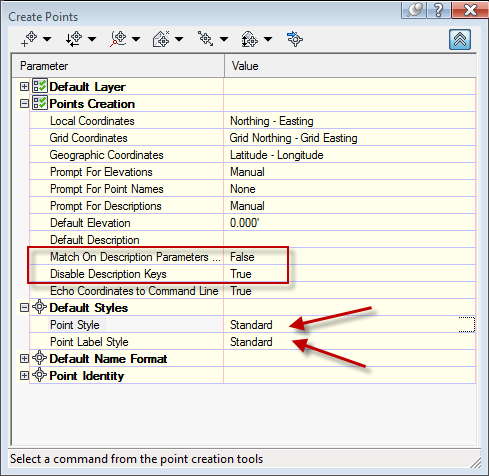Image resolution: width=489 pixels, height=476 pixels.
Task: Open dropdown arrow beside Surface tool
Action: [179, 39]
